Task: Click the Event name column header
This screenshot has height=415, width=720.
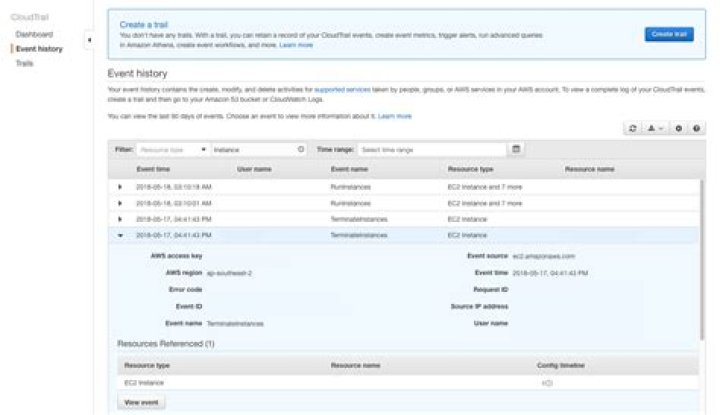Action: [349, 169]
